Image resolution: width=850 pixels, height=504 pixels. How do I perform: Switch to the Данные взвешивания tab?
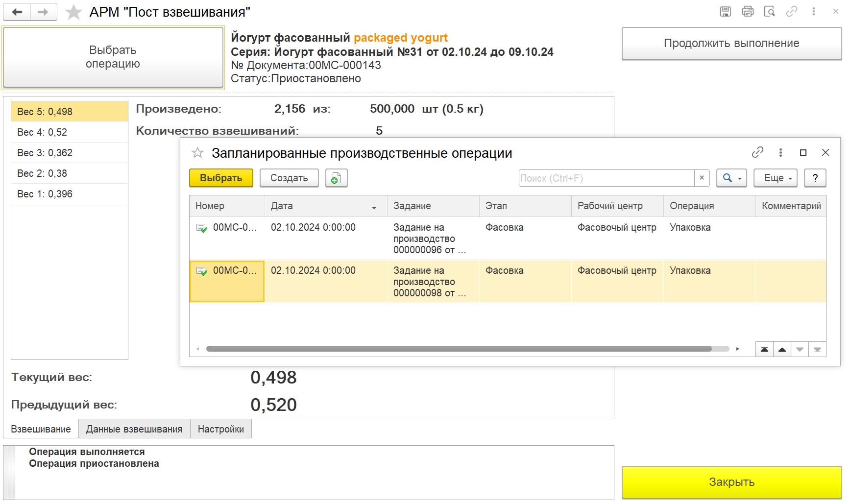pos(134,429)
